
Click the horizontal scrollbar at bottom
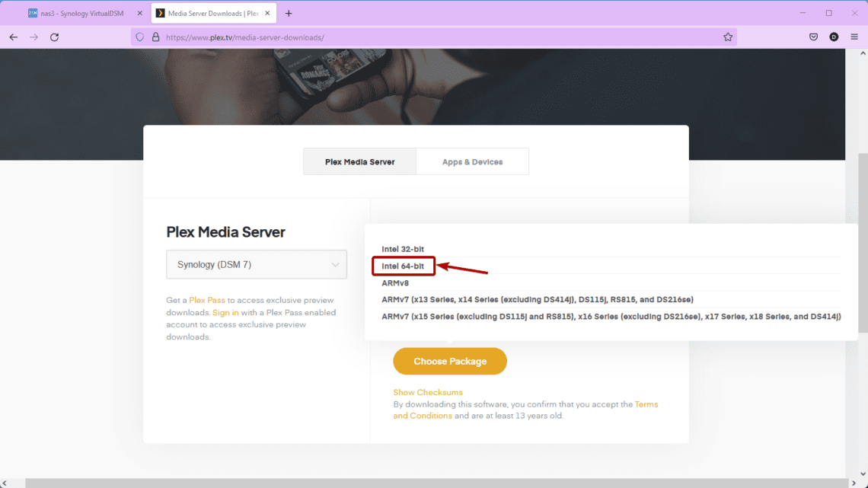(x=436, y=483)
